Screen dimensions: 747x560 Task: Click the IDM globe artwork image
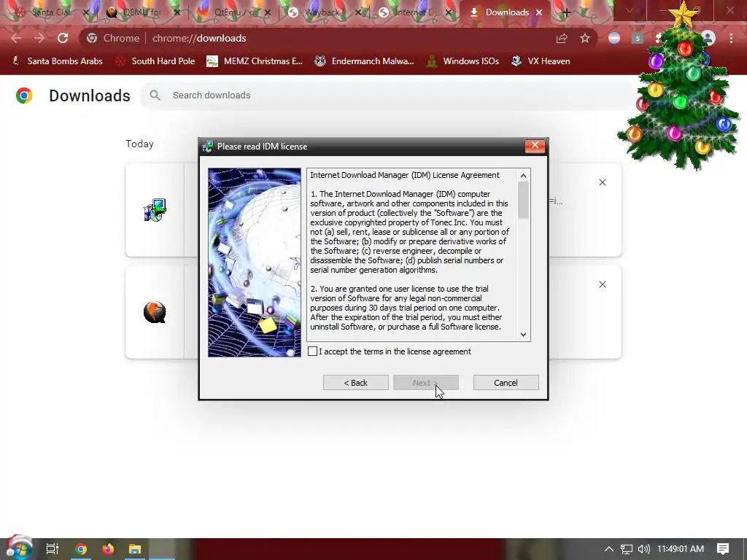[x=255, y=262]
